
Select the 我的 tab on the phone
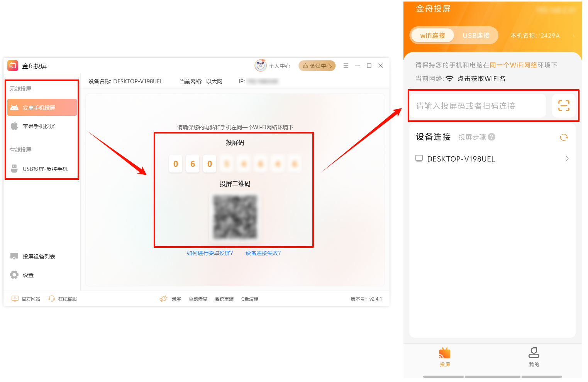pos(534,357)
